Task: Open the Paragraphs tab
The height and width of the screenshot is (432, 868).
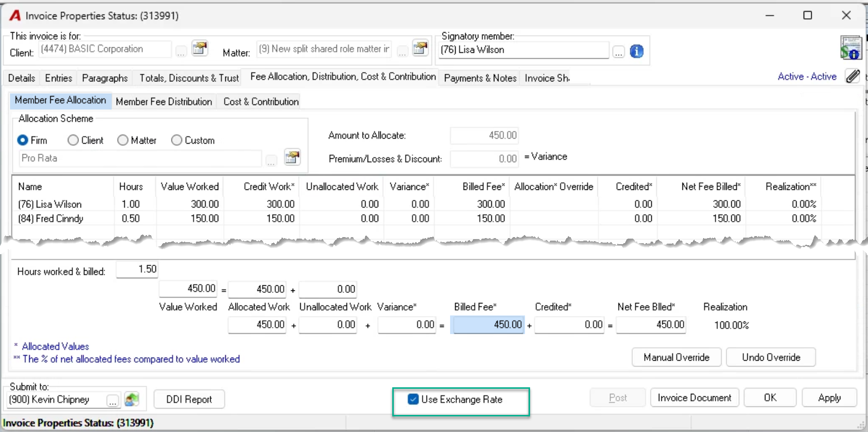Action: (x=105, y=78)
